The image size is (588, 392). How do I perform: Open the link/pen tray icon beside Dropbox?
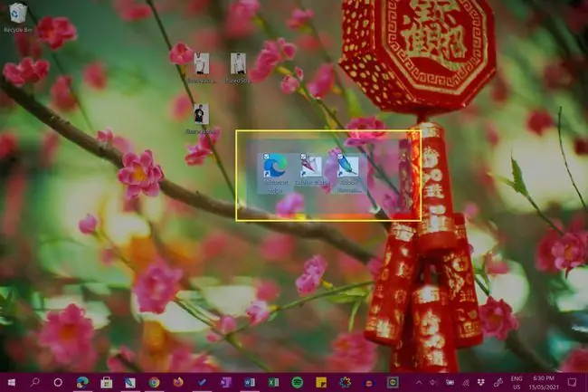pyautogui.click(x=498, y=383)
